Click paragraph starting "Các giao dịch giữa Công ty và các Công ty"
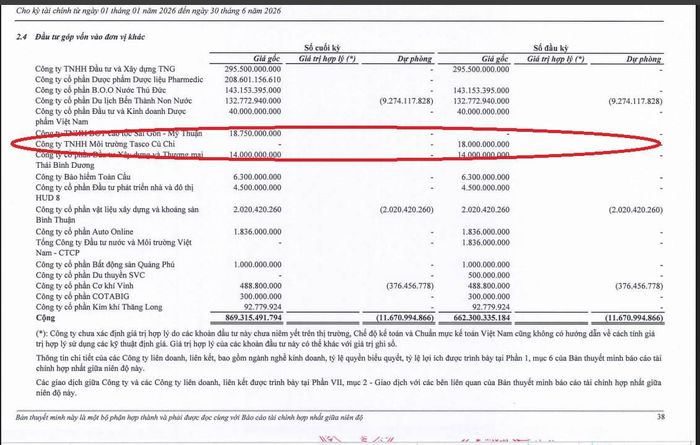The height and width of the screenshot is (445, 700). 349,388
